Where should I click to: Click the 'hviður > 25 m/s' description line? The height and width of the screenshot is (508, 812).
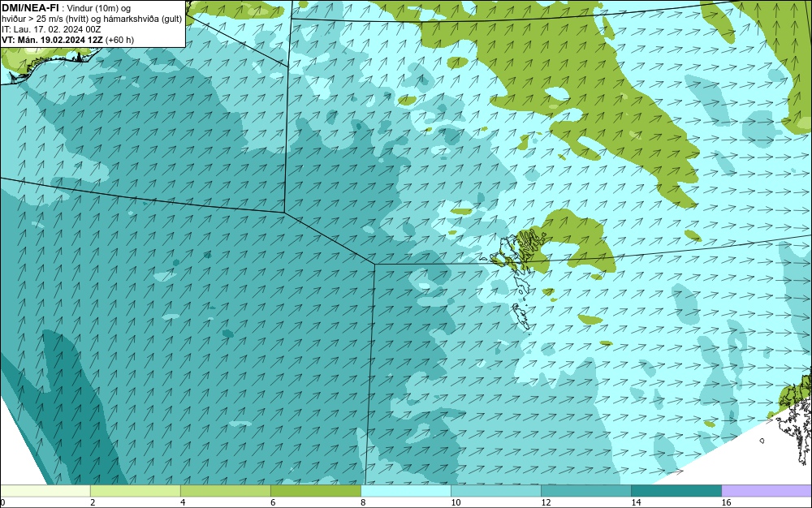92,19
